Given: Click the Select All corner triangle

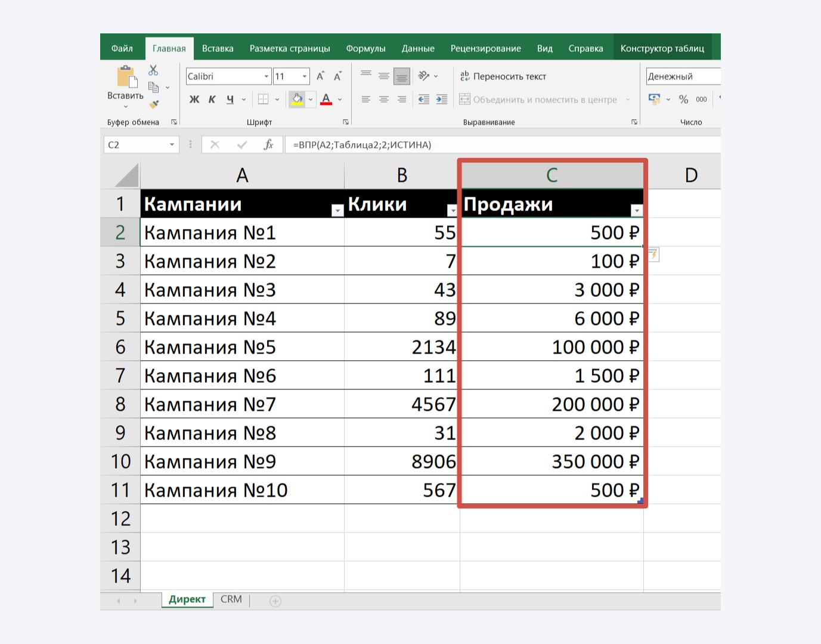Looking at the screenshot, I should click(x=126, y=176).
